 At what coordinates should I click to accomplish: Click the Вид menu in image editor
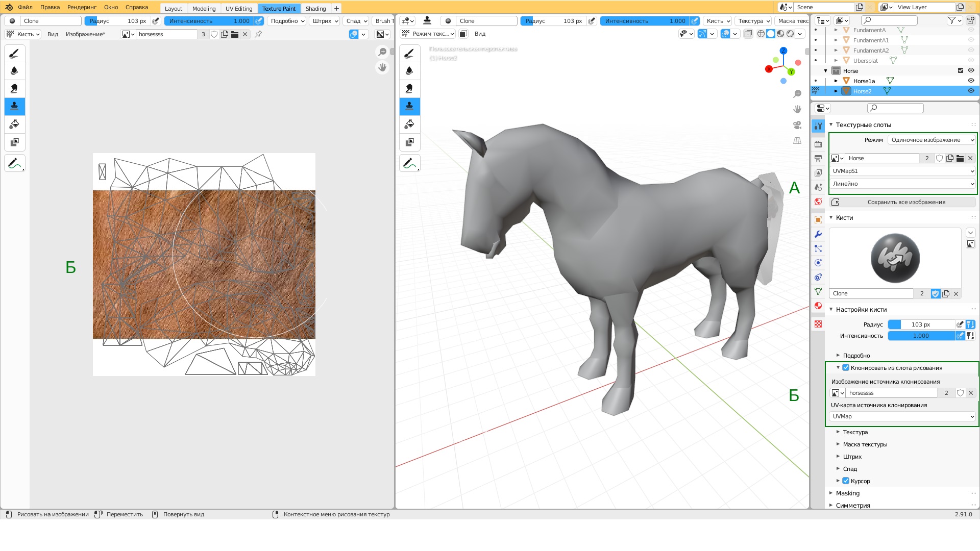click(53, 34)
